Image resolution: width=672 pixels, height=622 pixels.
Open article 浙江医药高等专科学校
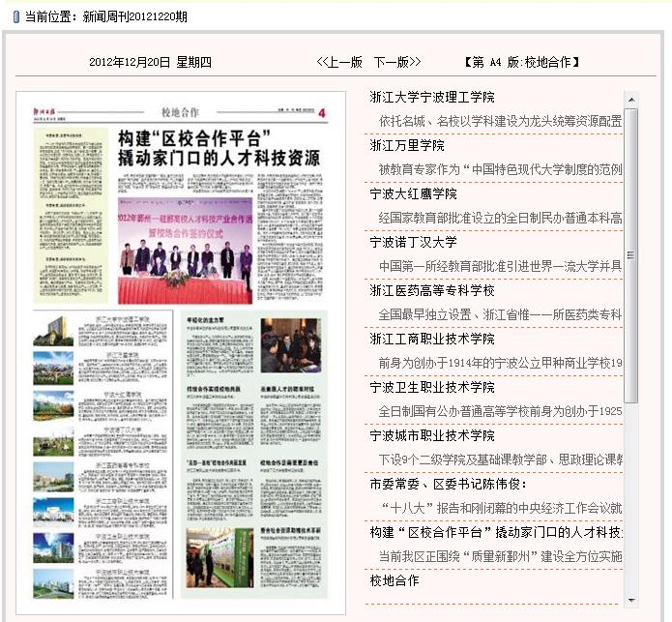[432, 291]
